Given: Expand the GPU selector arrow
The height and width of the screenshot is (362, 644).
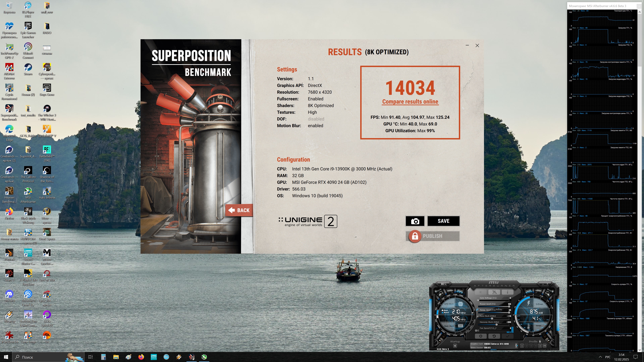Looking at the screenshot, I should (x=517, y=346).
